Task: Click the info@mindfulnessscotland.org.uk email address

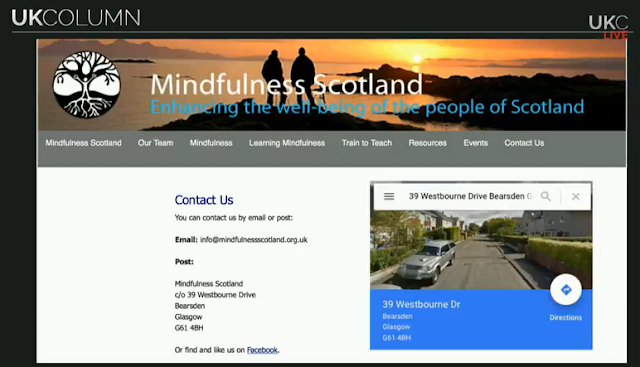Action: pyautogui.click(x=253, y=240)
